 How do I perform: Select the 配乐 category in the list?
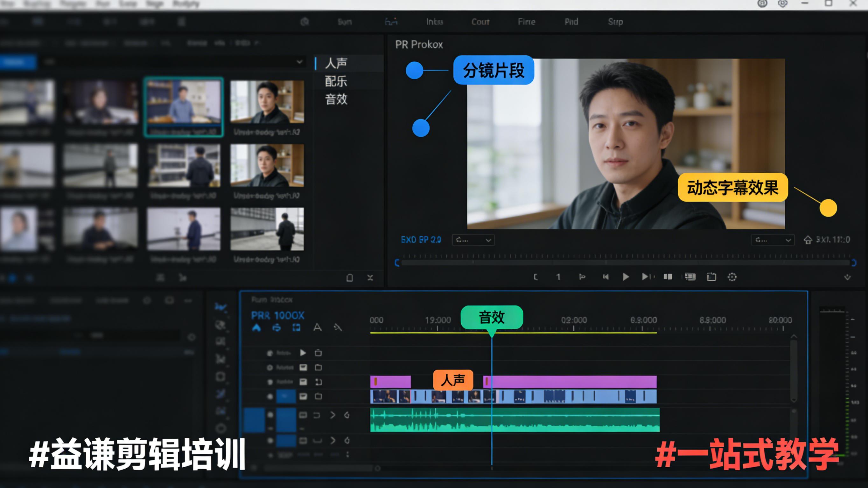336,81
